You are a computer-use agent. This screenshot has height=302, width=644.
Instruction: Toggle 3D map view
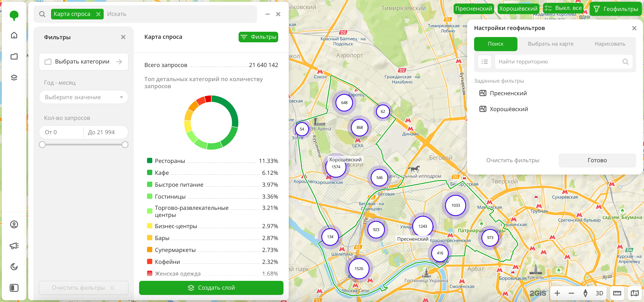coord(599,293)
